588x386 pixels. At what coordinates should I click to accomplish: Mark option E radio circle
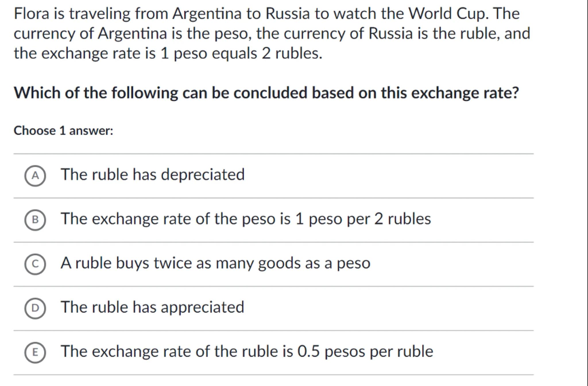(35, 352)
